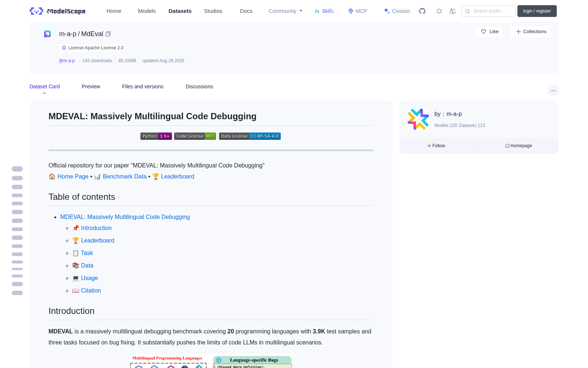
Task: Toggle light/dark theme sun icon
Action: coord(439,11)
